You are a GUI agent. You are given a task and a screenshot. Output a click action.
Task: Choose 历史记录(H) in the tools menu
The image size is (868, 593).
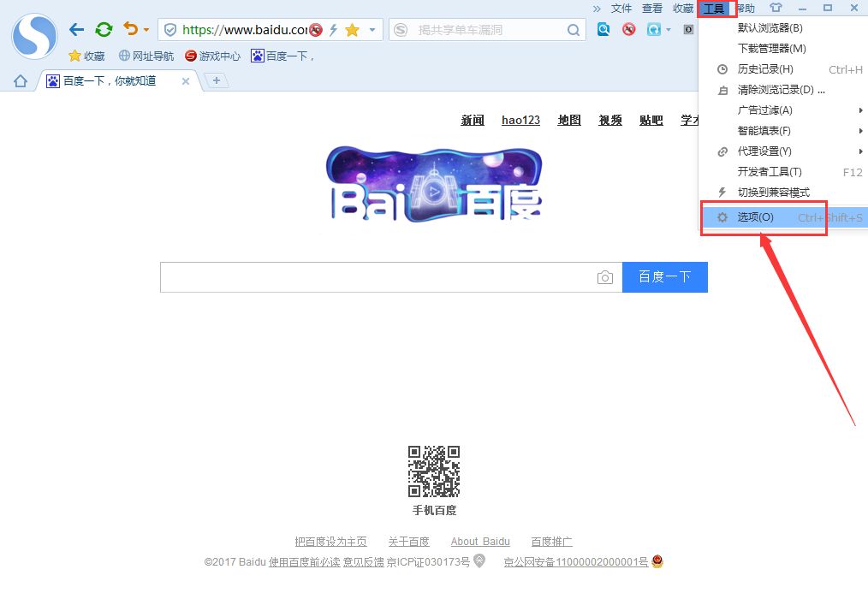click(x=765, y=69)
